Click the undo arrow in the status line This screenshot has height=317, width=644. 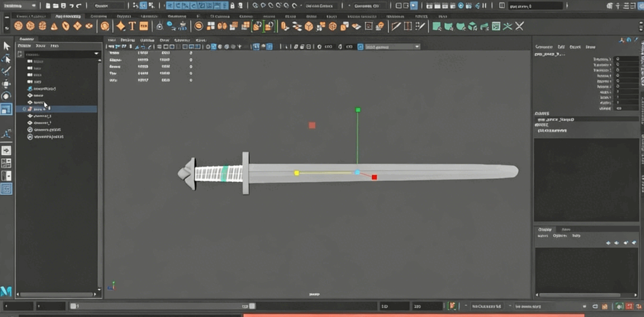coord(70,6)
